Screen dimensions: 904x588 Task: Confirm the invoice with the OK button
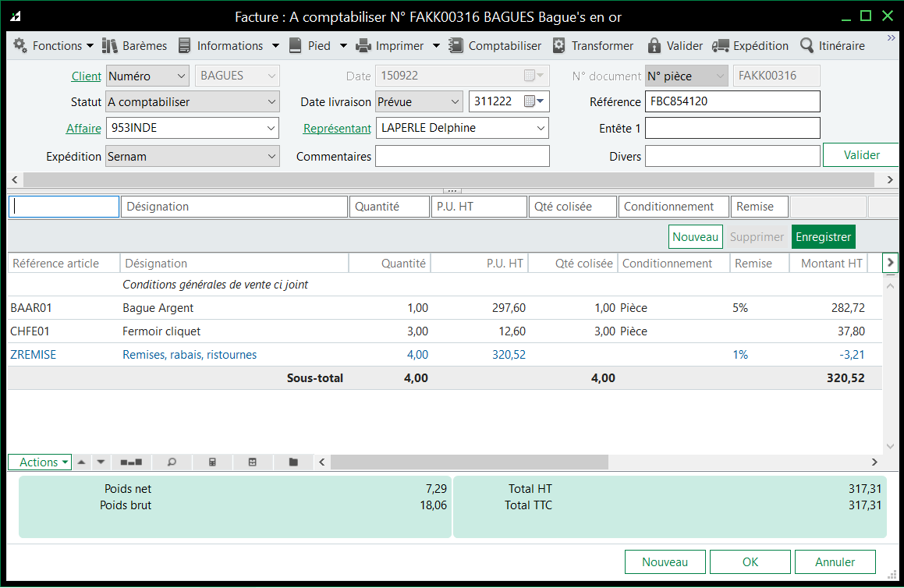click(750, 562)
